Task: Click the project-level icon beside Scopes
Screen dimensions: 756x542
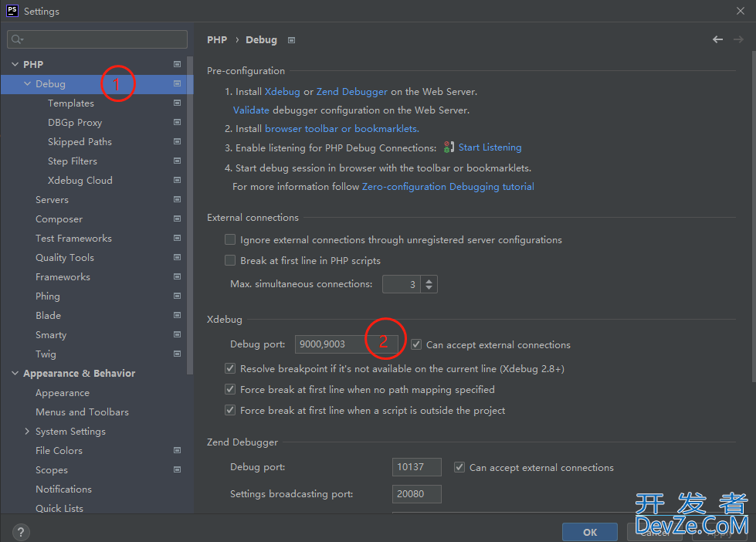Action: 177,469
